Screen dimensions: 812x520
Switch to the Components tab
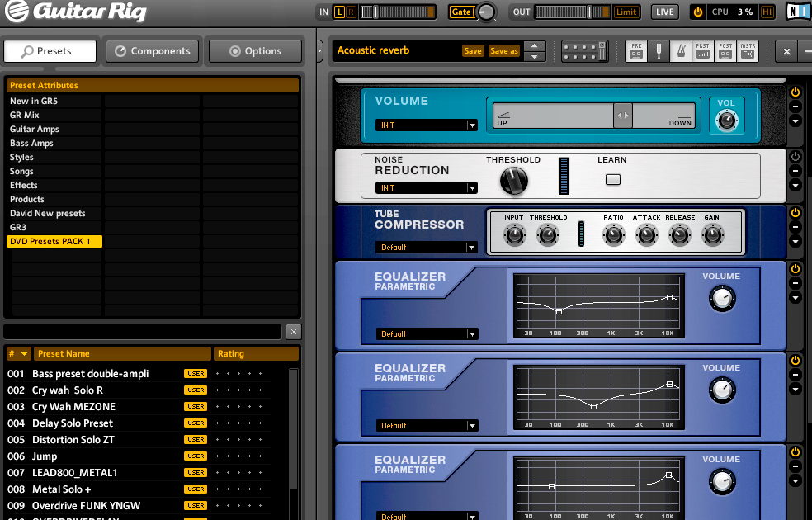[152, 50]
